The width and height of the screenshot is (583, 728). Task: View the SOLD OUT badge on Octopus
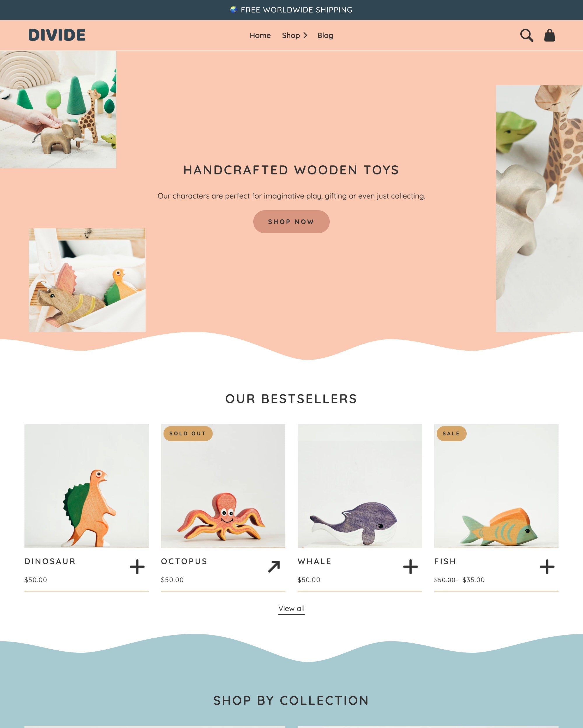tap(187, 433)
